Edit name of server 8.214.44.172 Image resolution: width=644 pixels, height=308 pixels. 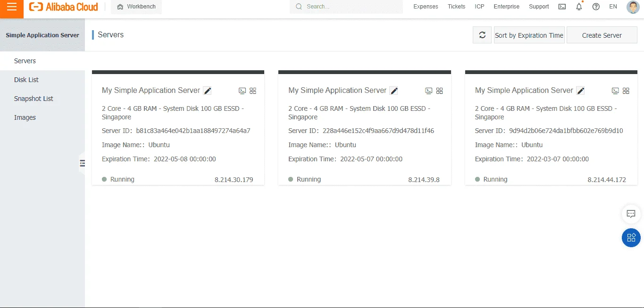[580, 91]
